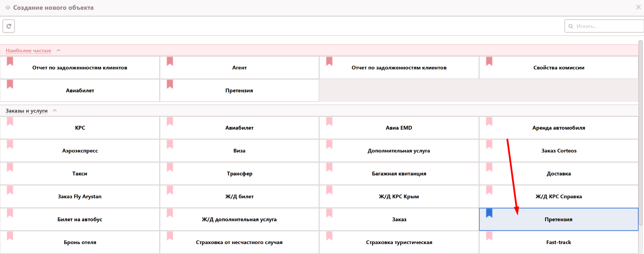Toggle the blue bookmark on highlighted Претензия tile
The image size is (644, 254).
click(x=489, y=213)
